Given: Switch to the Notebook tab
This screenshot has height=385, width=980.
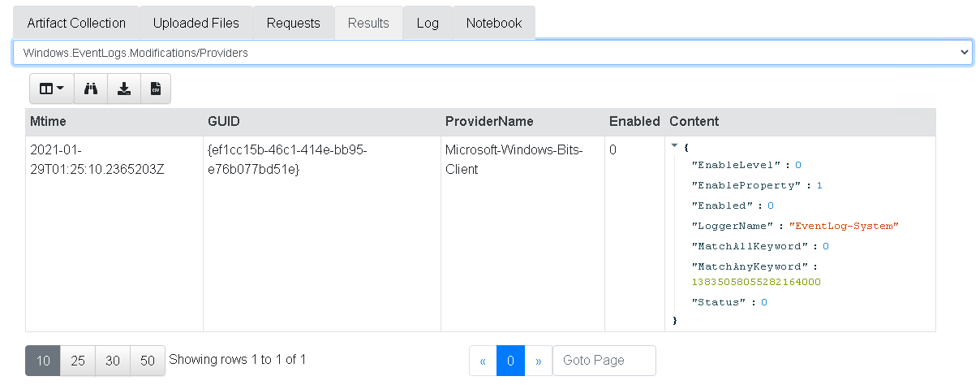Looking at the screenshot, I should pyautogui.click(x=493, y=23).
